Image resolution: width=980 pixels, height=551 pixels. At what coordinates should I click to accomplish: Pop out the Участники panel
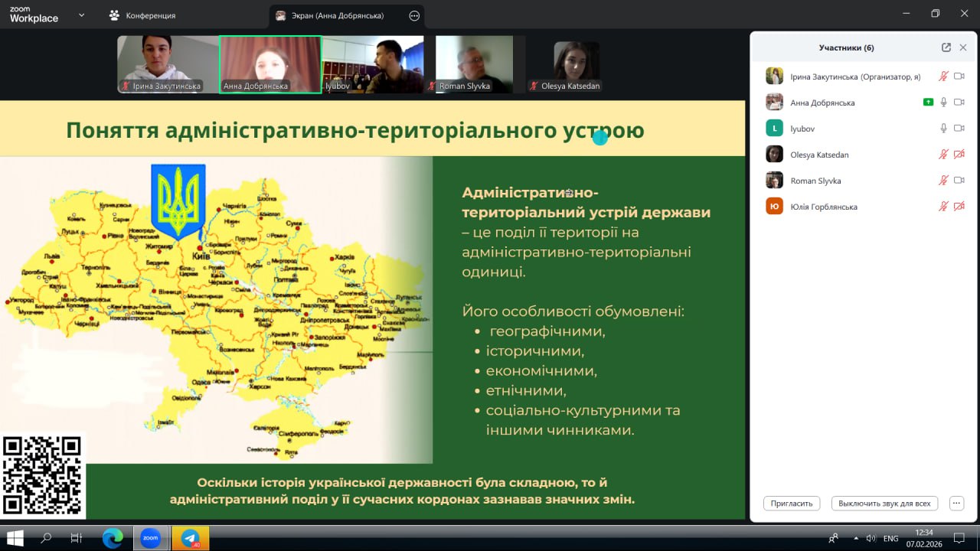[946, 47]
